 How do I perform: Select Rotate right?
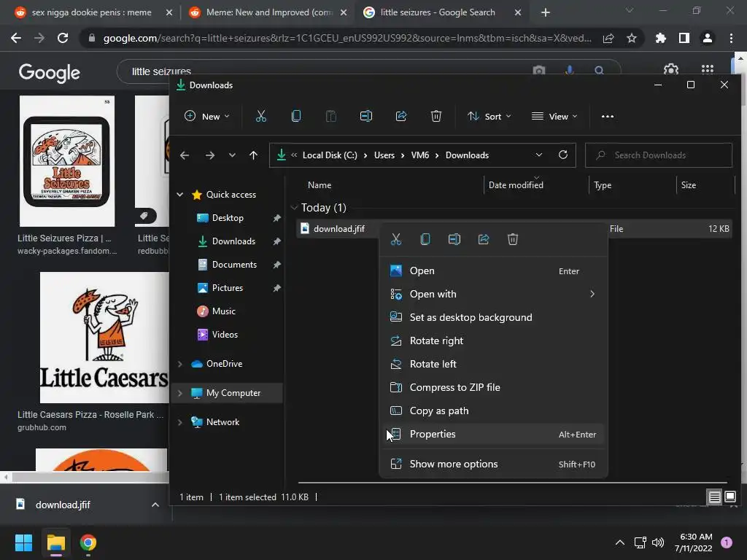pyautogui.click(x=493, y=341)
